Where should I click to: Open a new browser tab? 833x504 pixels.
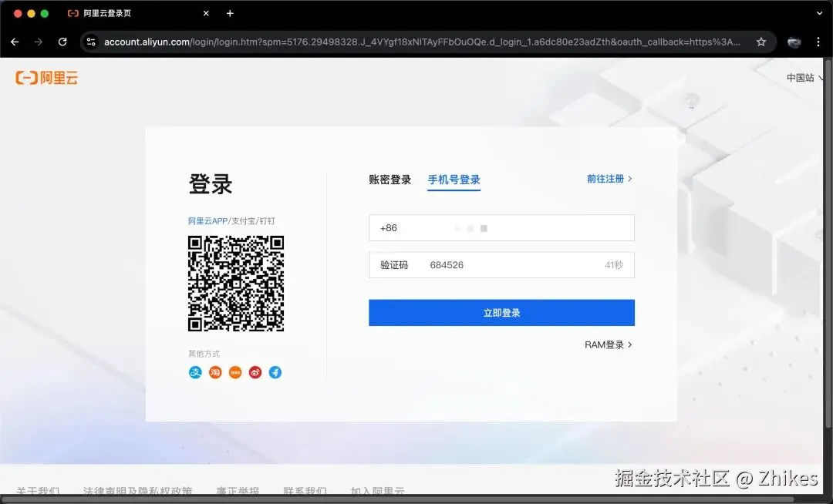click(230, 13)
